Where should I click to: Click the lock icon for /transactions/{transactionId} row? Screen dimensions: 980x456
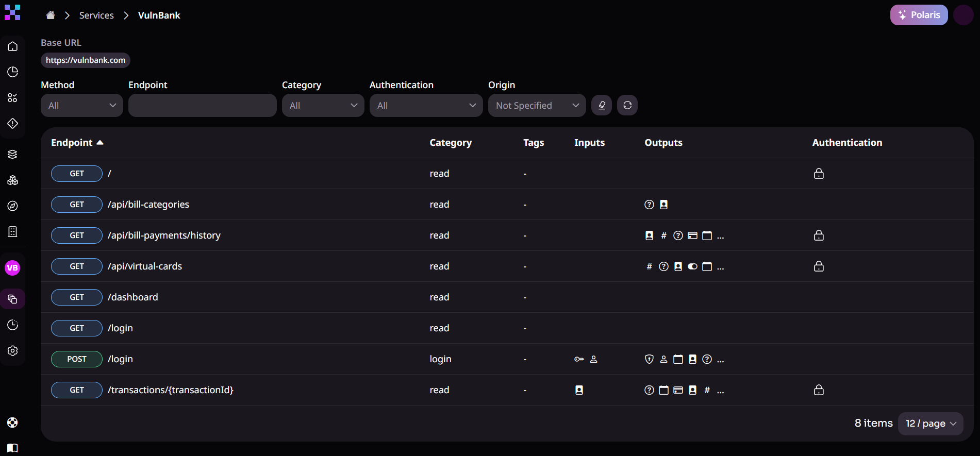pyautogui.click(x=819, y=390)
